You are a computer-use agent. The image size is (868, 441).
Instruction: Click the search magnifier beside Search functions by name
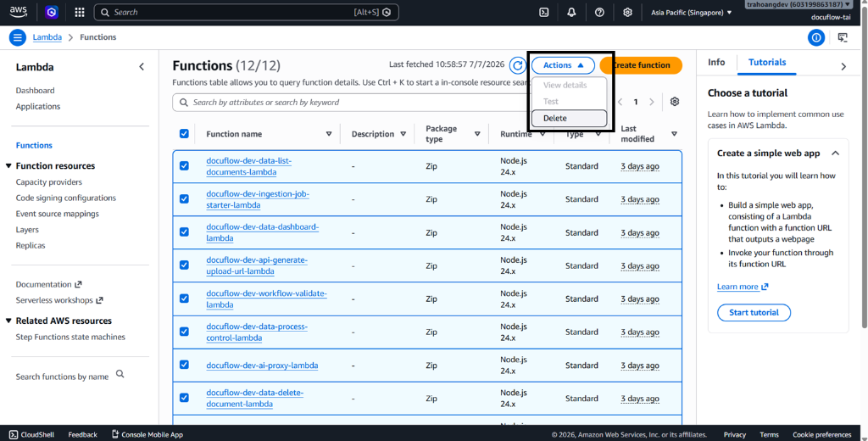[x=120, y=374]
